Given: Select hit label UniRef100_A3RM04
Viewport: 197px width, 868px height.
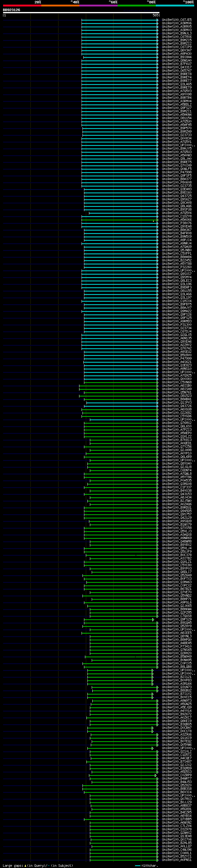Looking at the screenshot, I should (x=177, y=101).
